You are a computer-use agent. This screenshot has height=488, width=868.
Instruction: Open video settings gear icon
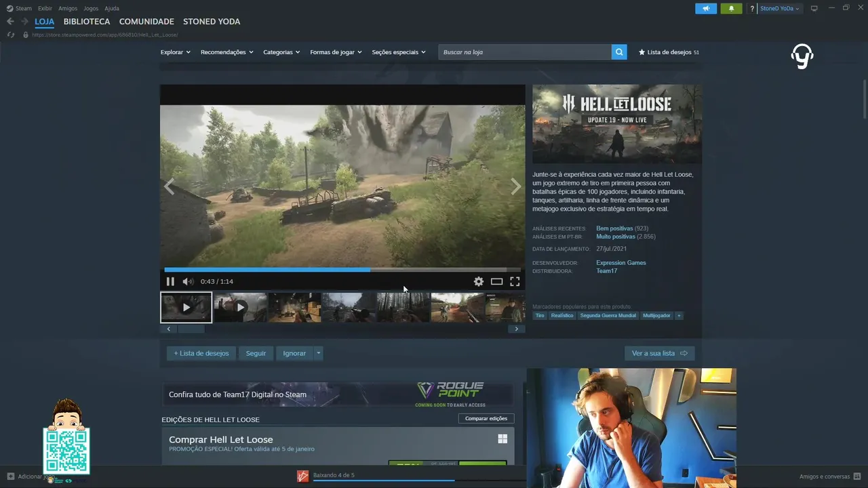click(479, 281)
